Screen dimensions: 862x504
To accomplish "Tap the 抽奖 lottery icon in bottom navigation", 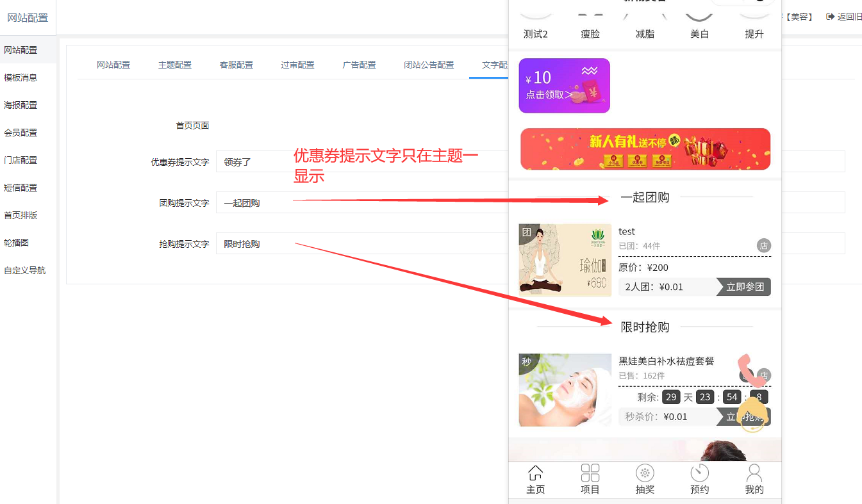I will (645, 480).
